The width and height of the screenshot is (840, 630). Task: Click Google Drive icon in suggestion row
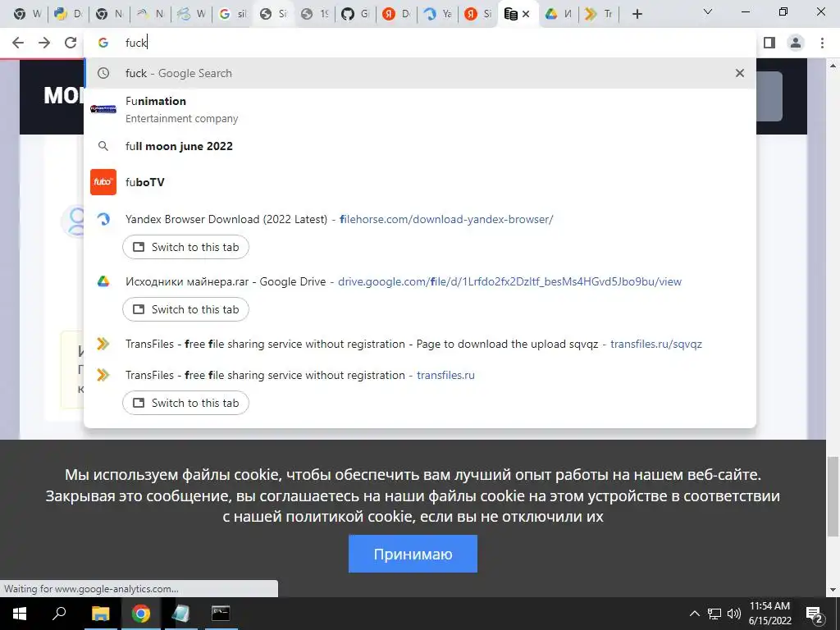pos(103,282)
